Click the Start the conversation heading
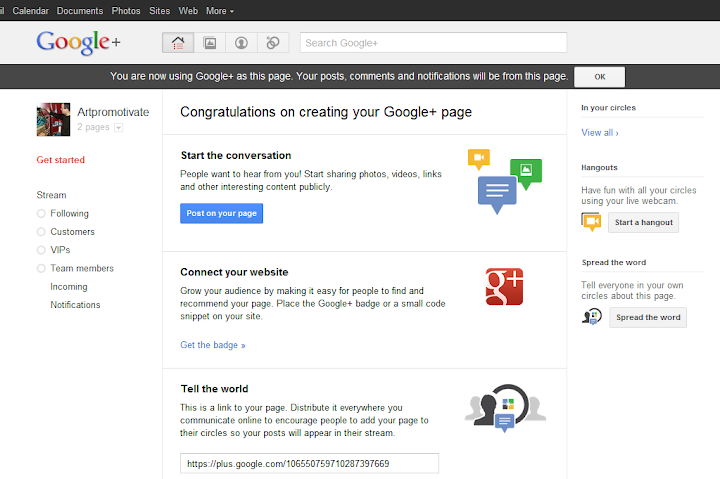720x479 pixels. (236, 156)
